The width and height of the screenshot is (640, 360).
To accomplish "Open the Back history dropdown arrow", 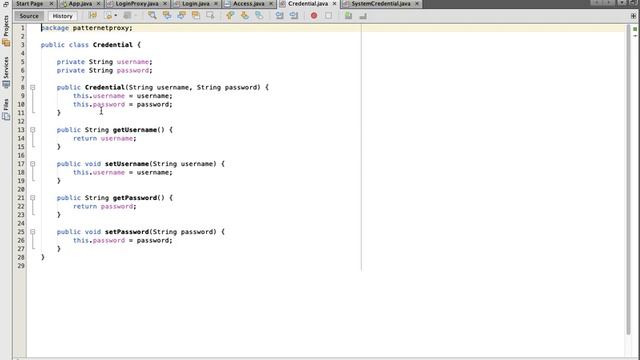I will (x=116, y=16).
